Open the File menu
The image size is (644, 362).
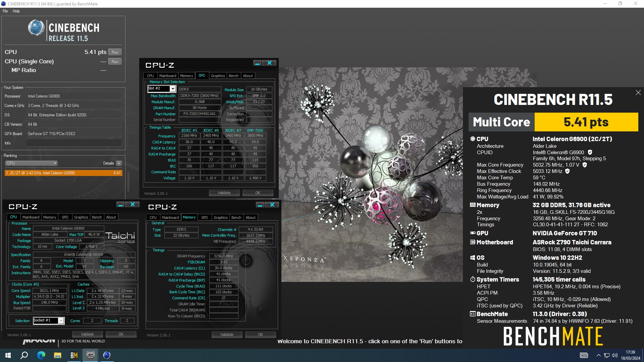coord(5,11)
